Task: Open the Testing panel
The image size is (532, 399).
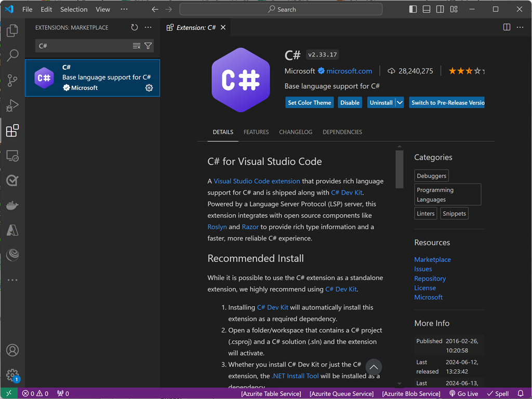Action: click(x=12, y=180)
